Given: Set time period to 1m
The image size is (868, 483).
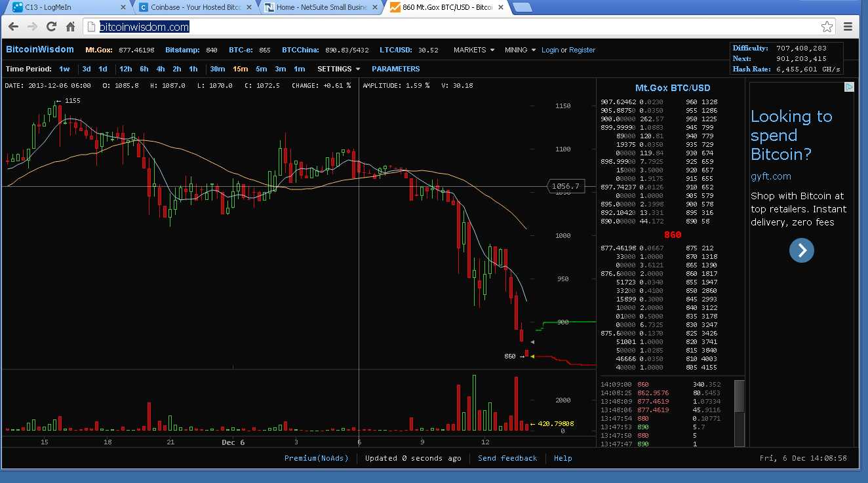Looking at the screenshot, I should [x=300, y=69].
